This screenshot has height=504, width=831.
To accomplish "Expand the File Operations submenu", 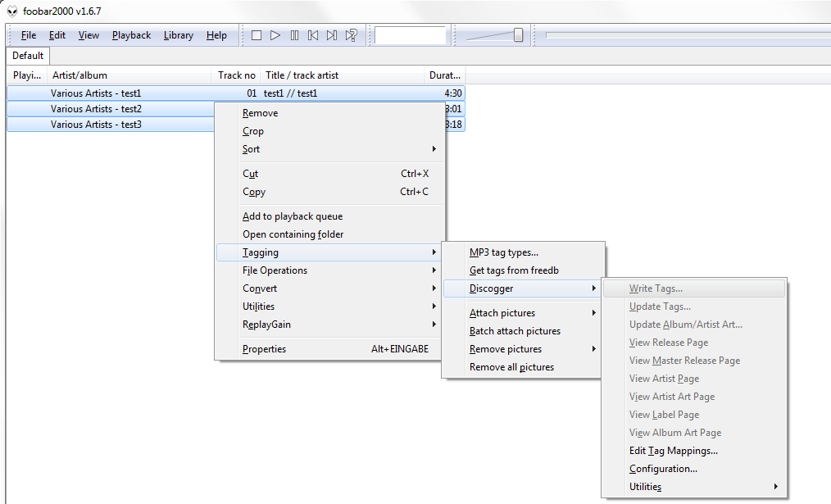I will pos(329,270).
